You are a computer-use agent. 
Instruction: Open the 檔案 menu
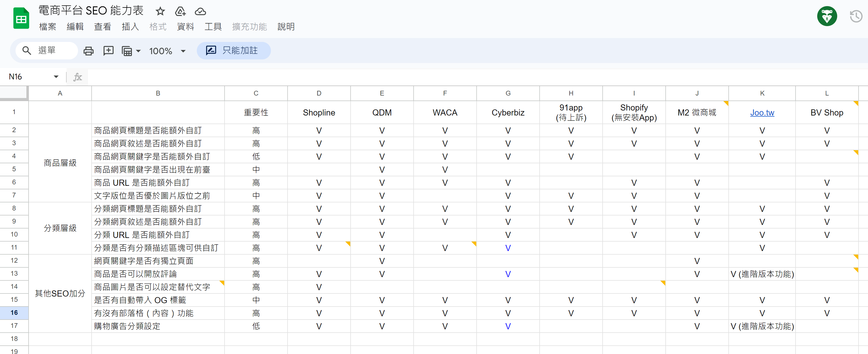[x=47, y=27]
